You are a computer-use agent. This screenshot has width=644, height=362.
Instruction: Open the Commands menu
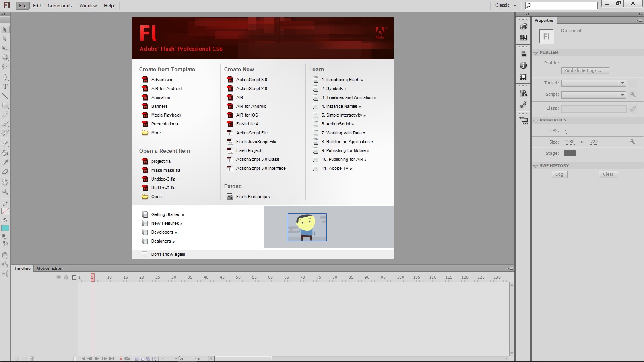[60, 5]
